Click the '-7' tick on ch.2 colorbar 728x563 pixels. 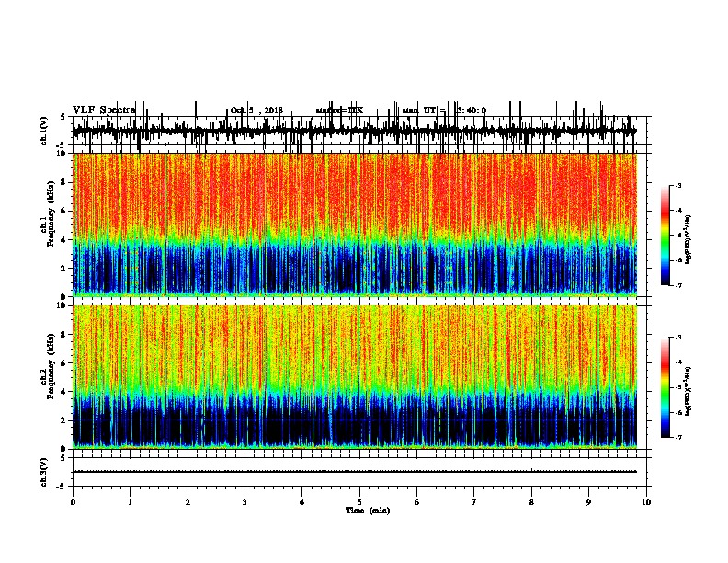[677, 438]
